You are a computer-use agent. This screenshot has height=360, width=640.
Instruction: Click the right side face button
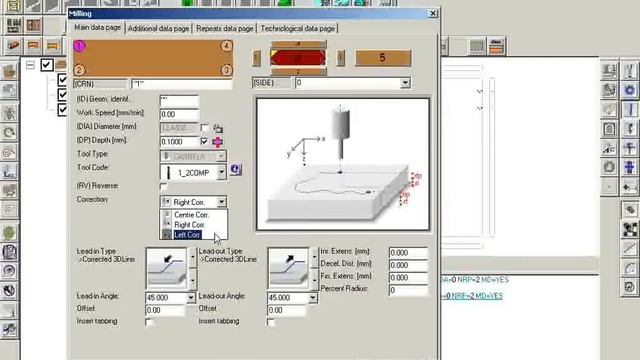340,58
